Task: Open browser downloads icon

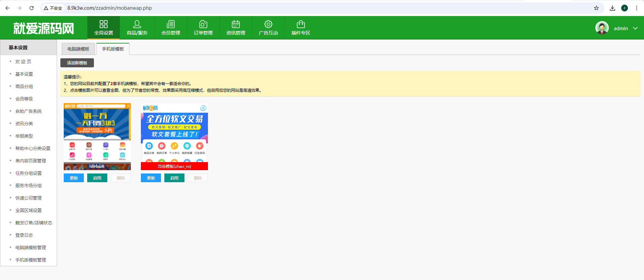Action: 612,8
